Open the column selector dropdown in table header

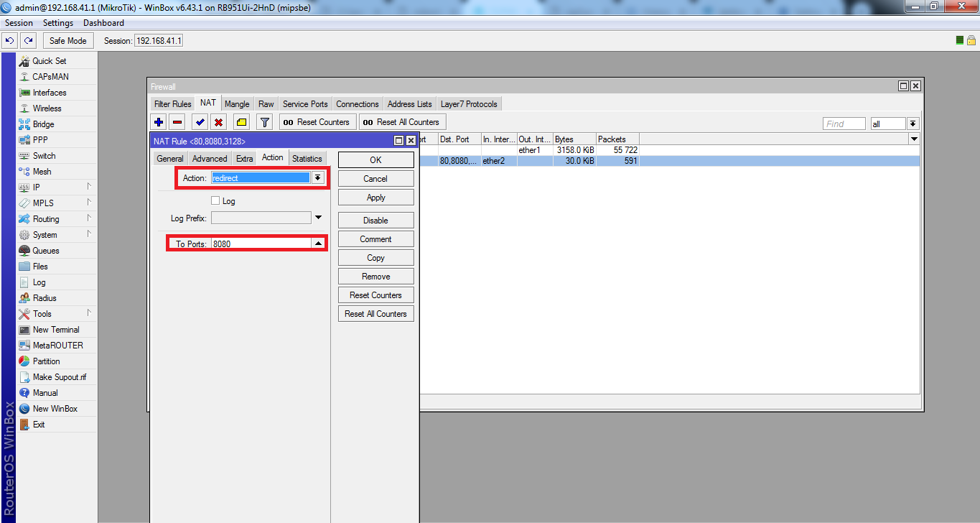[x=914, y=139]
